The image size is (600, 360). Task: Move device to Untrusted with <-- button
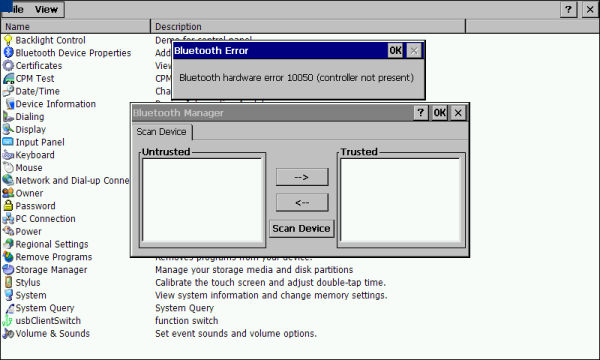(302, 202)
